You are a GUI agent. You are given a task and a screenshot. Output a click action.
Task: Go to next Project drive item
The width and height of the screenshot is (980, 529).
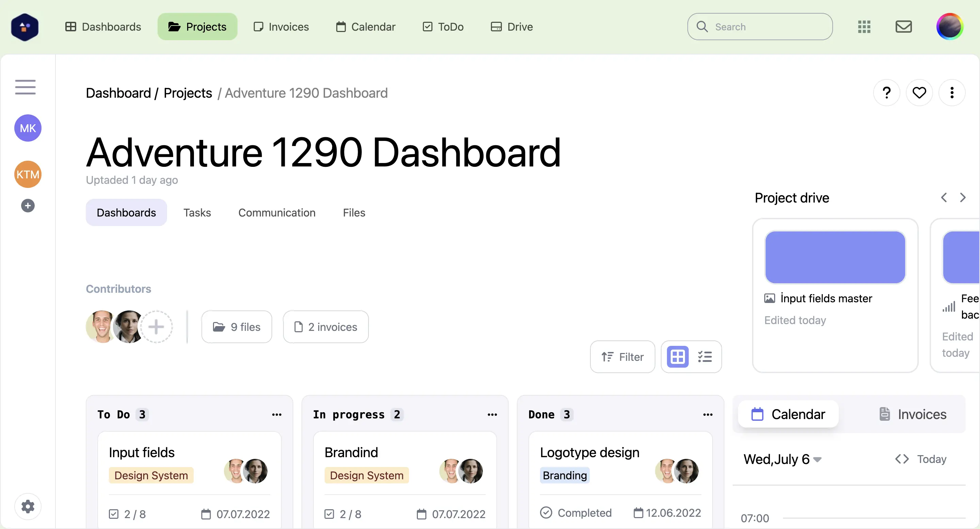point(963,197)
